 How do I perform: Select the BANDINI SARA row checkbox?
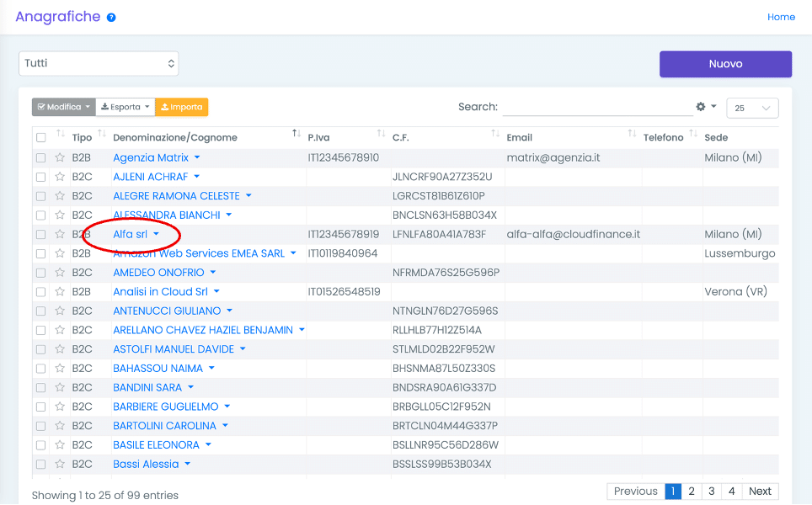pos(40,388)
